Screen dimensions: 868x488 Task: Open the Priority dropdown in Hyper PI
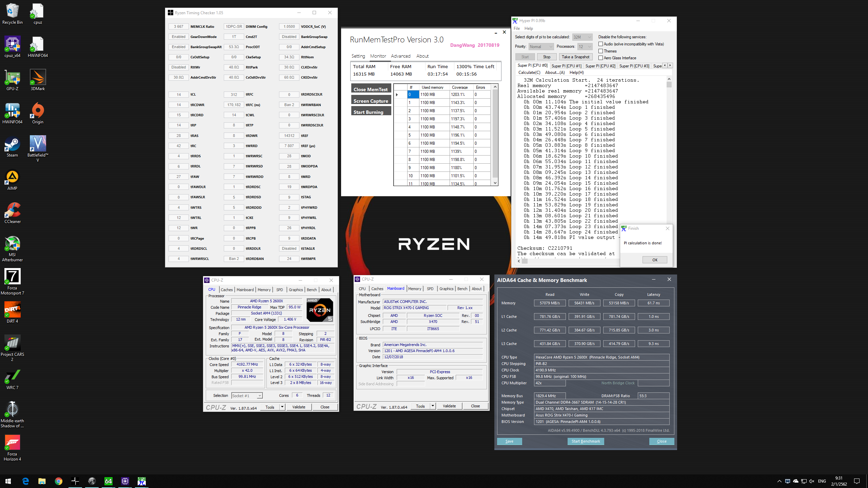541,47
